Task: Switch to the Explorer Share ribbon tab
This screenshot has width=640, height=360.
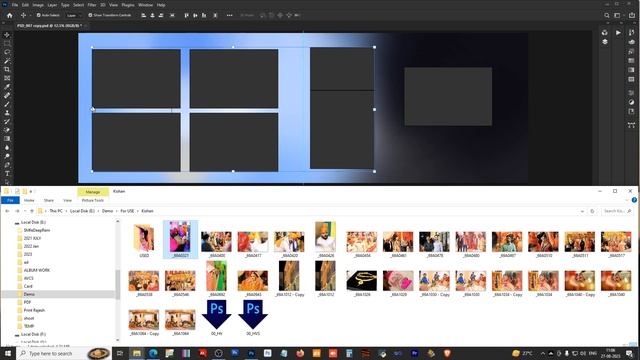Action: pyautogui.click(x=49, y=200)
